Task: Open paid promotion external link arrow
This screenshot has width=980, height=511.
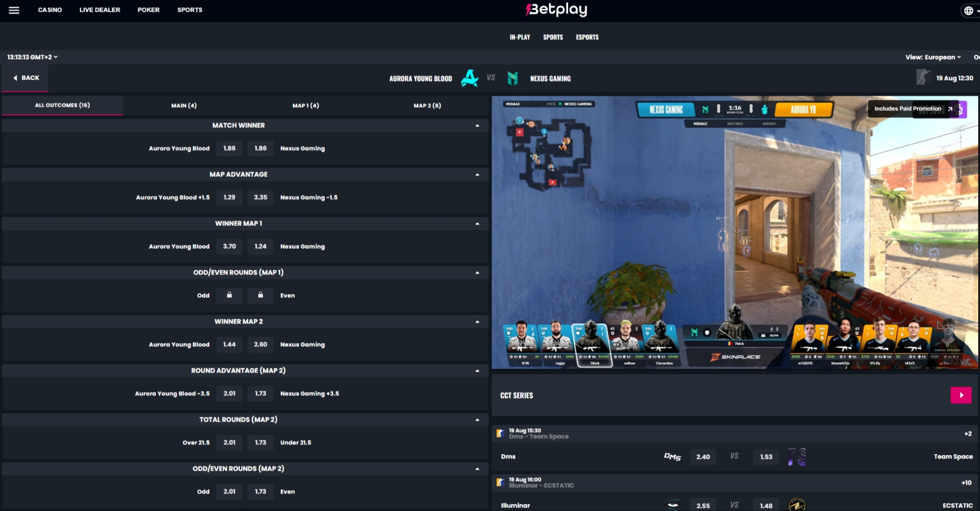Action: pyautogui.click(x=950, y=109)
